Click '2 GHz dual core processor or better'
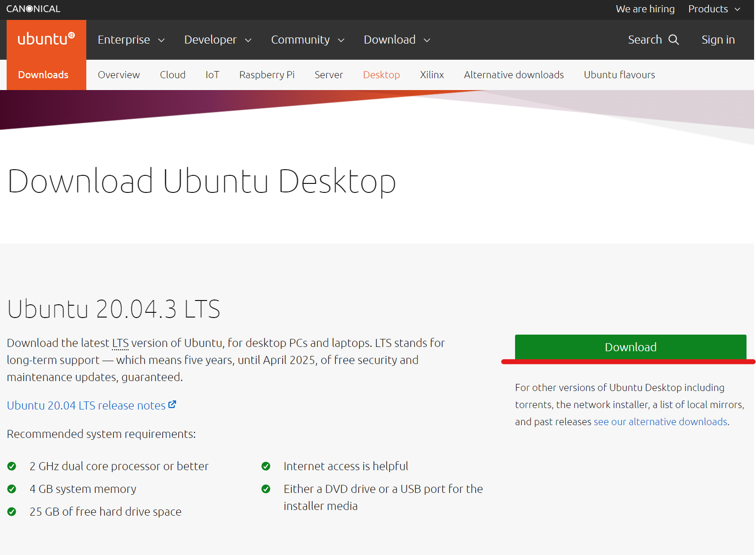The image size is (756, 555). [x=119, y=466]
